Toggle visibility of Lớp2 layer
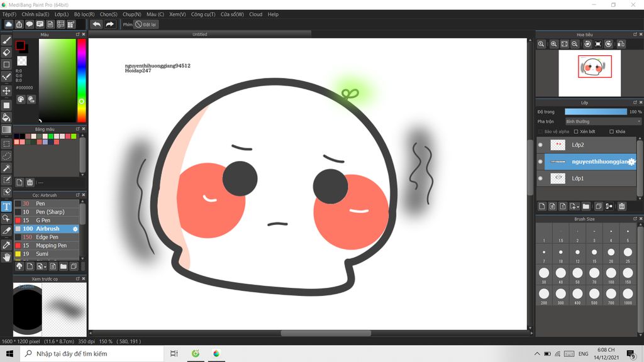The width and height of the screenshot is (644, 362). pos(540,145)
